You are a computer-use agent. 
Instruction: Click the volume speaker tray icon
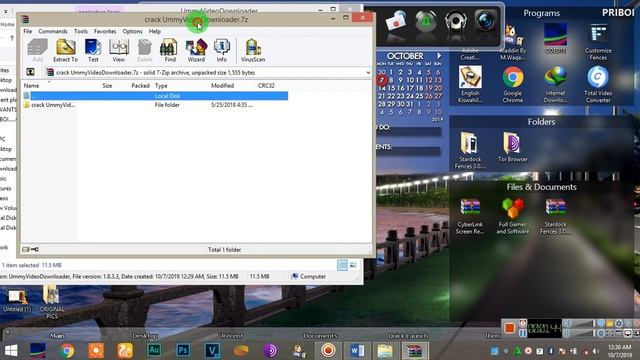[596, 351]
